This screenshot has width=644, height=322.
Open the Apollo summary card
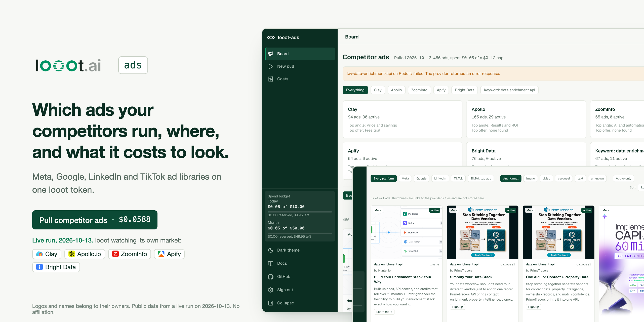tap(526, 119)
